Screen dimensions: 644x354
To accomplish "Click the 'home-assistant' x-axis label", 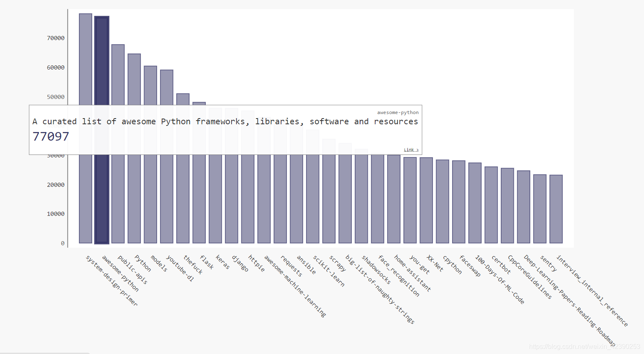I will tap(412, 273).
